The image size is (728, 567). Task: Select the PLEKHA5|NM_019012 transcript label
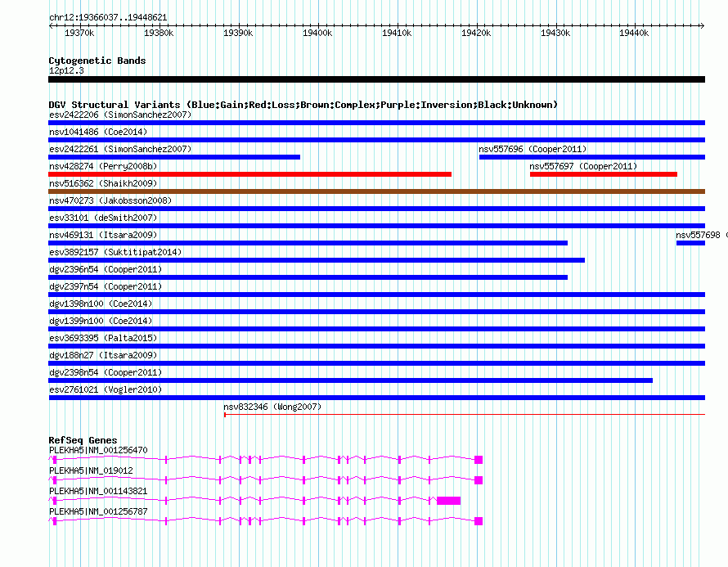[x=91, y=471]
